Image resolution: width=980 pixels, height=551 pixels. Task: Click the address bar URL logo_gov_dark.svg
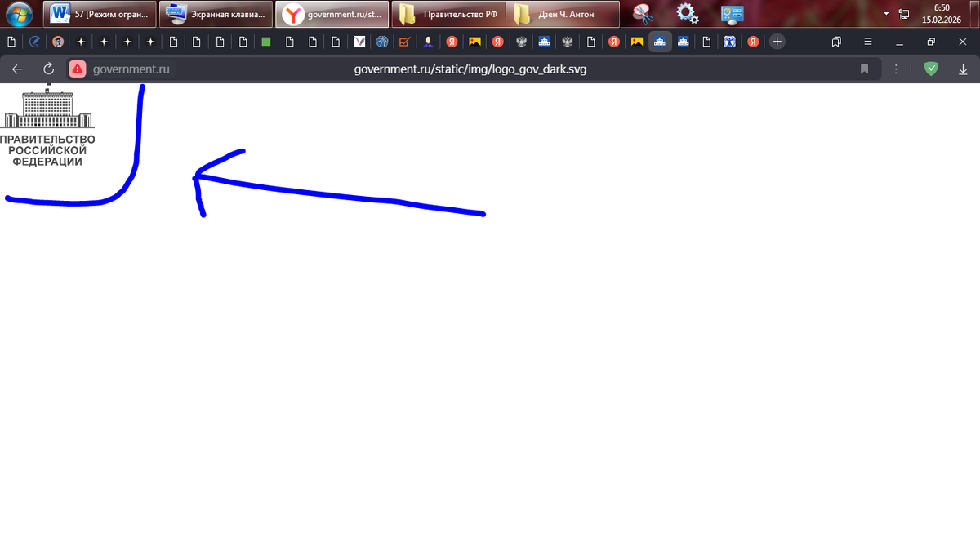coord(470,69)
